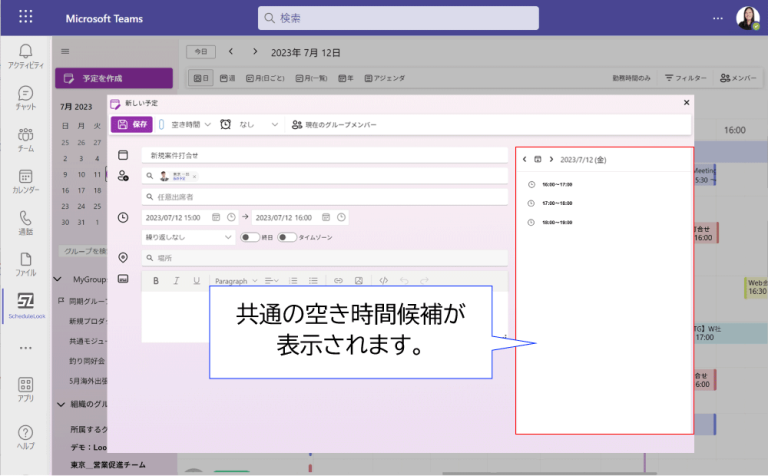
Task: Go to next day in free time panel
Action: pyautogui.click(x=551, y=159)
